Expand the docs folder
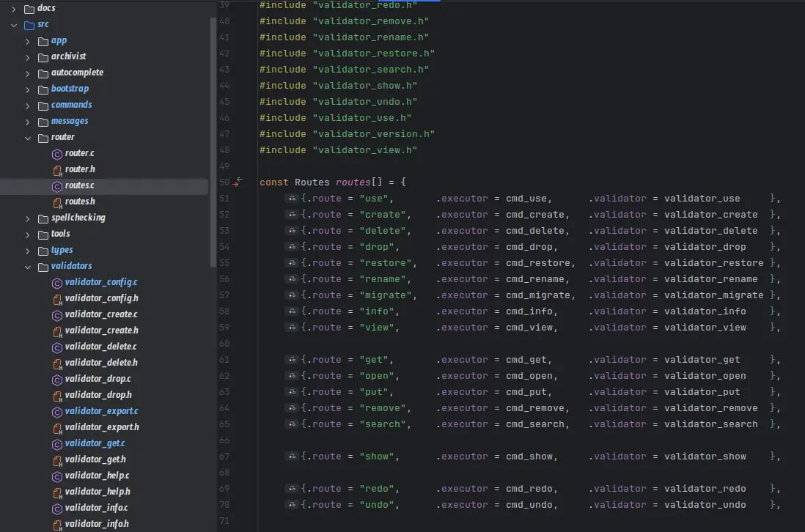This screenshot has width=805, height=532. [x=14, y=9]
